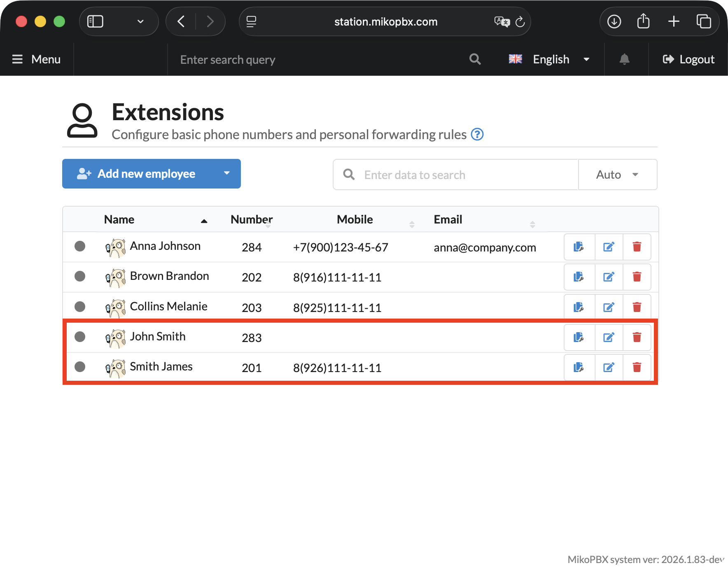Click the trash icon for John Smith
Viewport: 728px width, 568px height.
coord(637,338)
